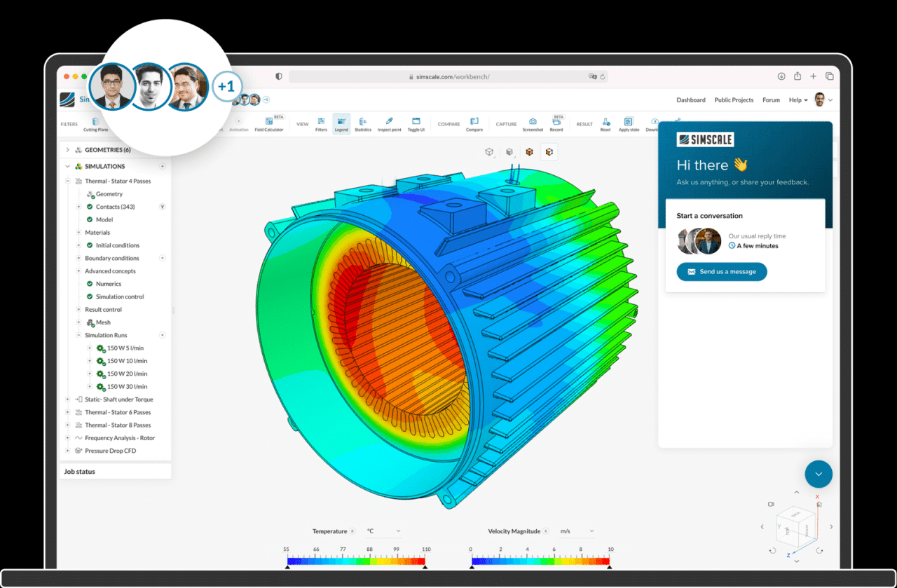
Task: Show the browser tab overview
Action: tap(830, 76)
